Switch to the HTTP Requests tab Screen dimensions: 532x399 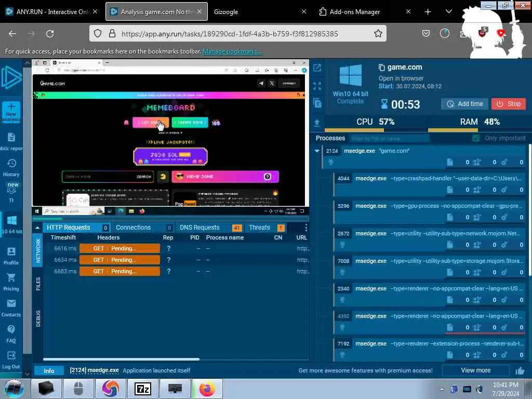point(77,228)
